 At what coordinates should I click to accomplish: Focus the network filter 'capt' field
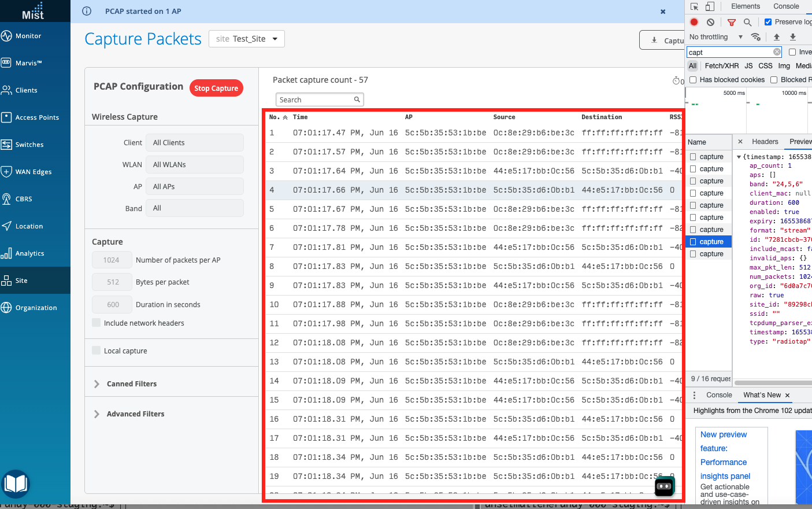click(734, 52)
